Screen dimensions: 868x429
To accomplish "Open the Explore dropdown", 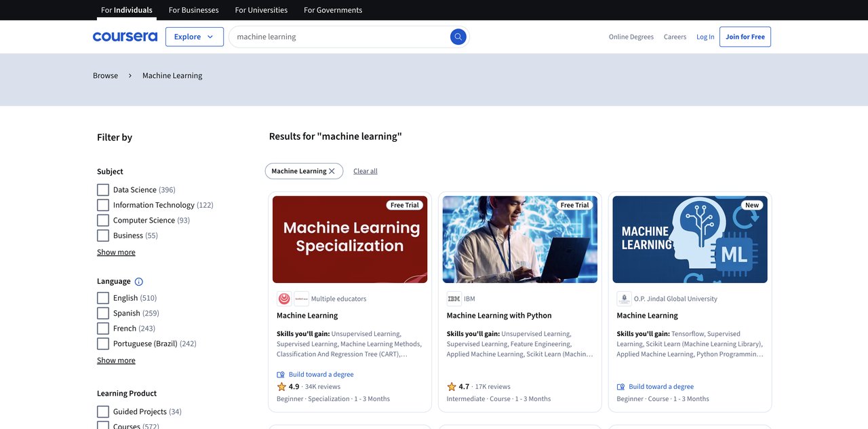I will (x=195, y=37).
